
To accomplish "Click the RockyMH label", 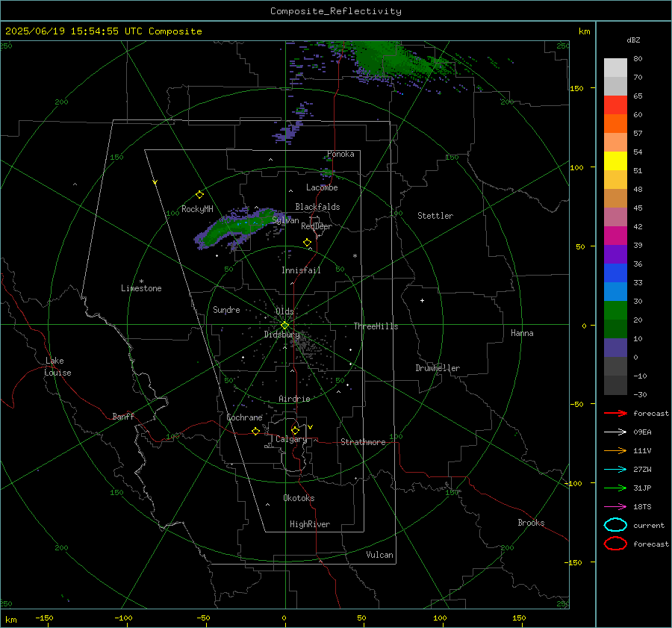I will tap(197, 209).
